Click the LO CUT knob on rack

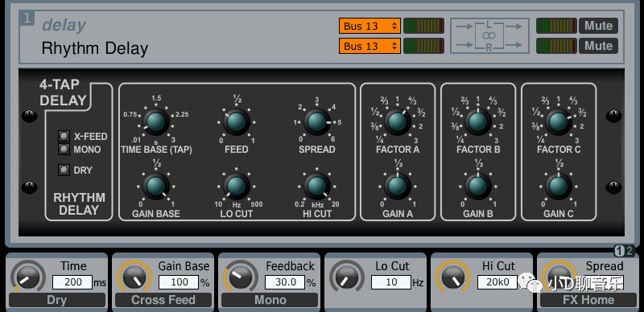[237, 186]
